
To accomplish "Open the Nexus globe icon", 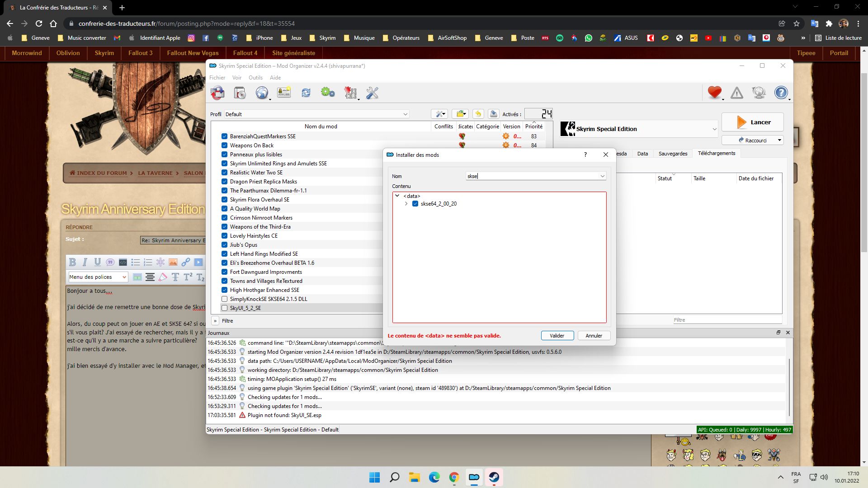I will [262, 93].
